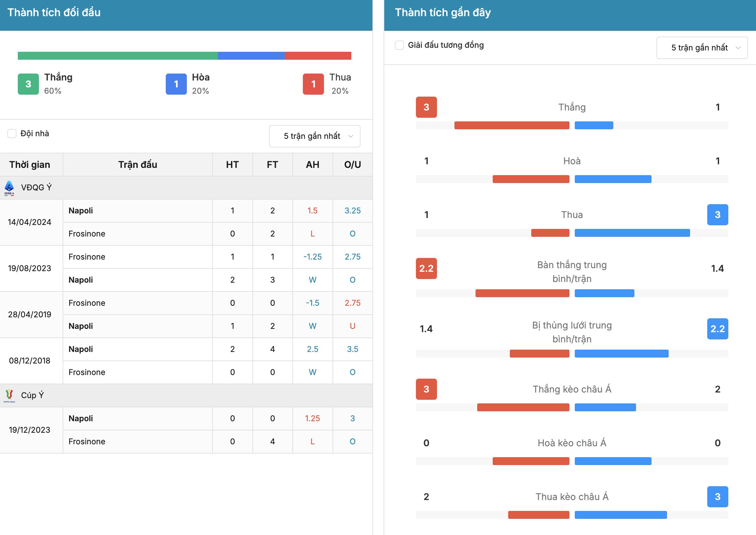Viewport: 756px width, 535px height.
Task: Click the Thành tích gần đây heading
Action: [x=443, y=13]
